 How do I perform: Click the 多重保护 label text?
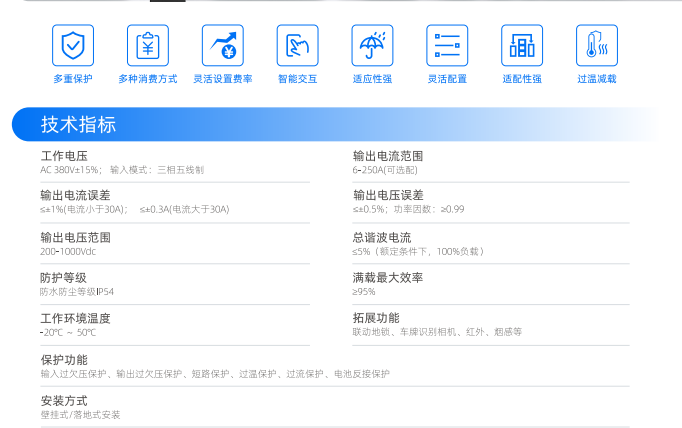pos(72,79)
